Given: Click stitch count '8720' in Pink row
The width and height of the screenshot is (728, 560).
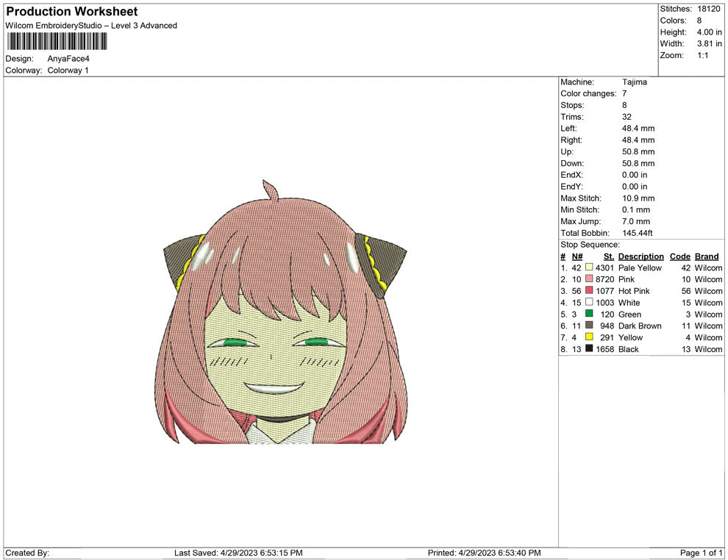Looking at the screenshot, I should click(604, 279).
